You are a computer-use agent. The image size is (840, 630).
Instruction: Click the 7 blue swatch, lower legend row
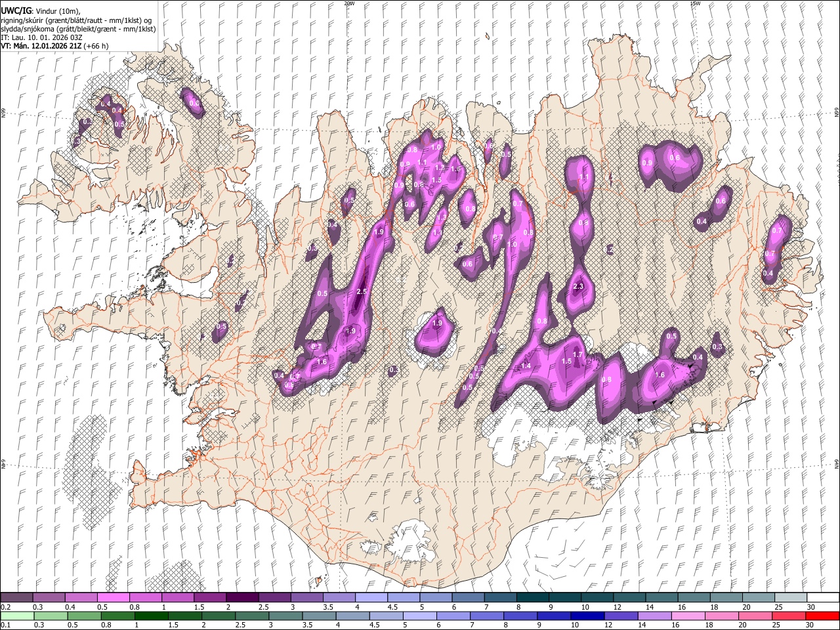486,616
